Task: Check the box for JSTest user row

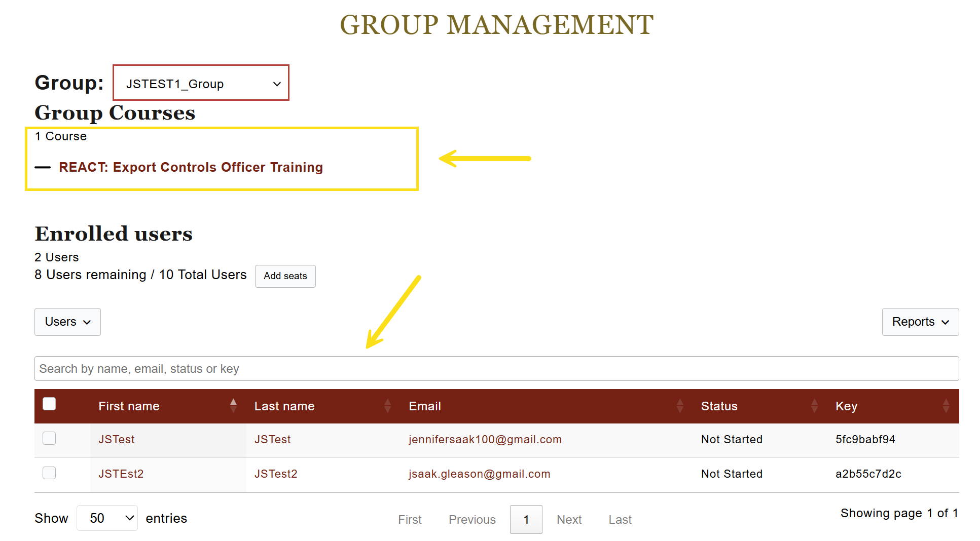Action: 49,438
